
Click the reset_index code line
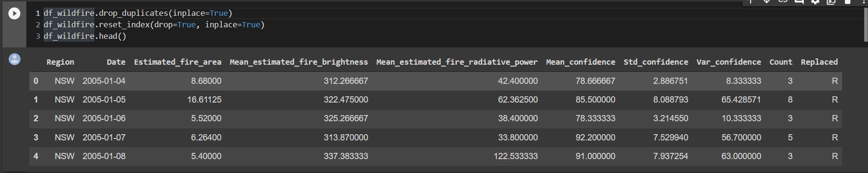pos(154,24)
